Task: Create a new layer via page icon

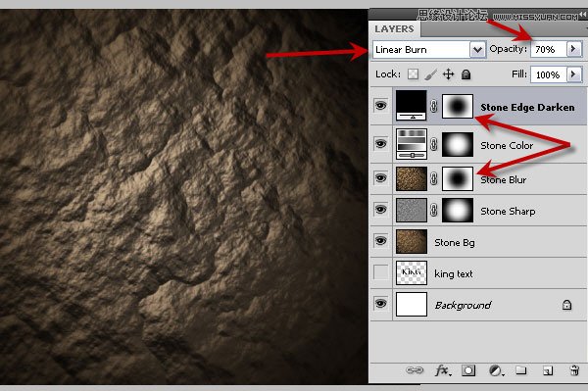Action: click(548, 370)
